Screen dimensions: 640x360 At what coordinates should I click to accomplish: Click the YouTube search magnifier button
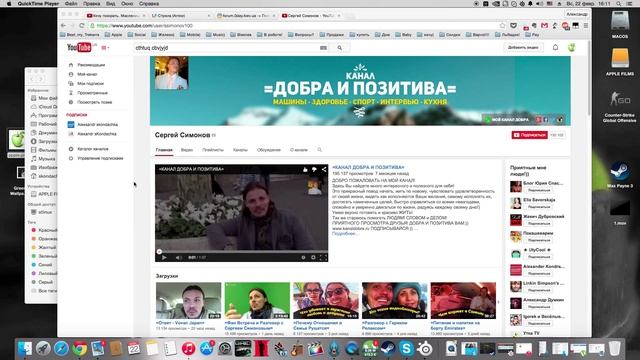(340, 48)
